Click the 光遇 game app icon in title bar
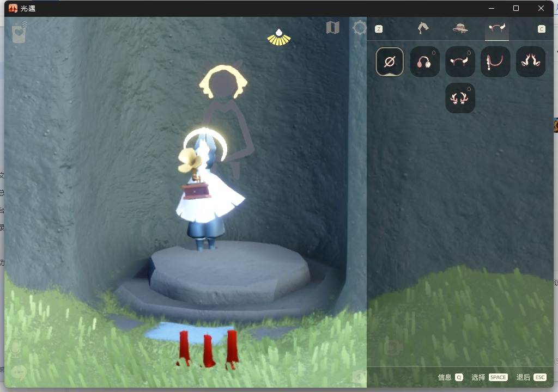The height and width of the screenshot is (392, 558). pyautogui.click(x=13, y=8)
